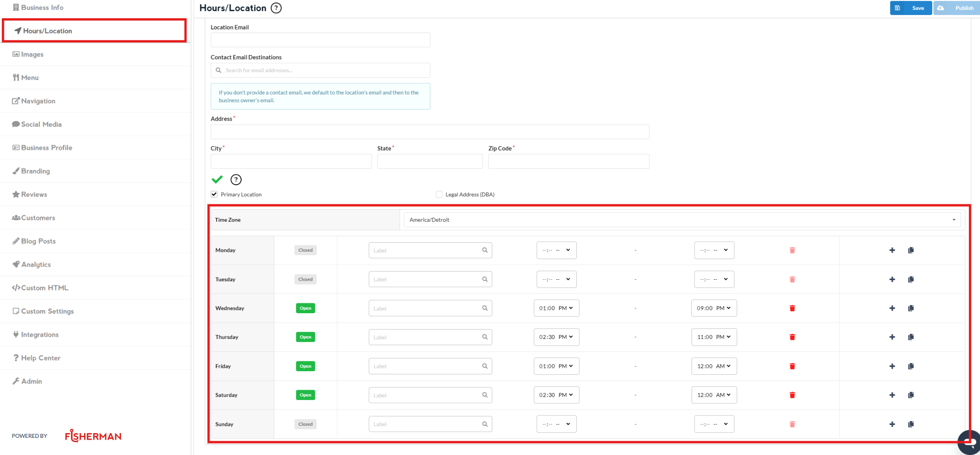Uncheck the Primary Location checkbox

214,194
